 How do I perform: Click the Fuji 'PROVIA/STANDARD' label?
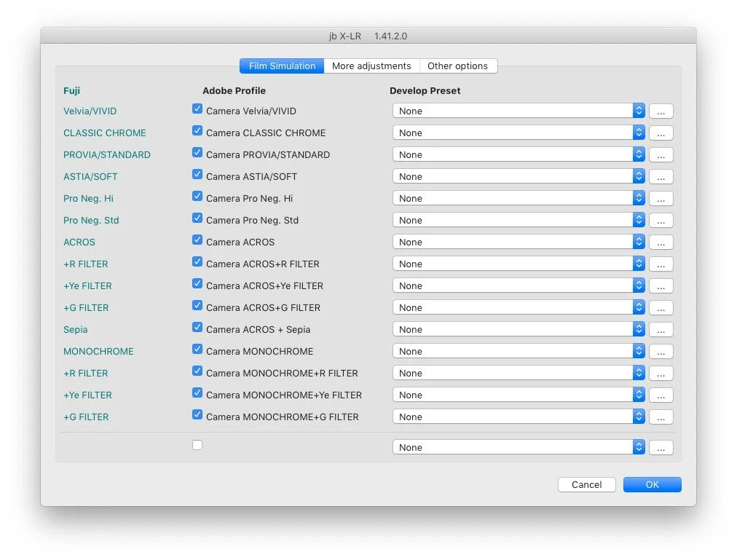click(x=107, y=154)
